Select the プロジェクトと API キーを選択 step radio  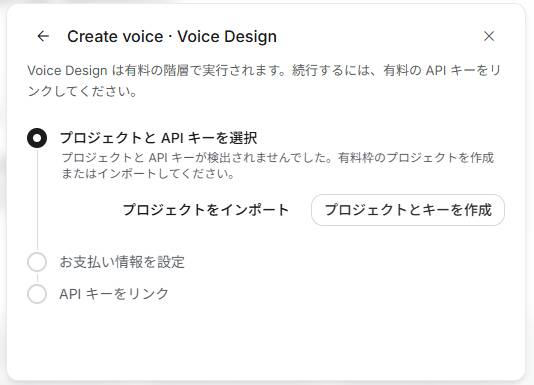click(x=37, y=138)
